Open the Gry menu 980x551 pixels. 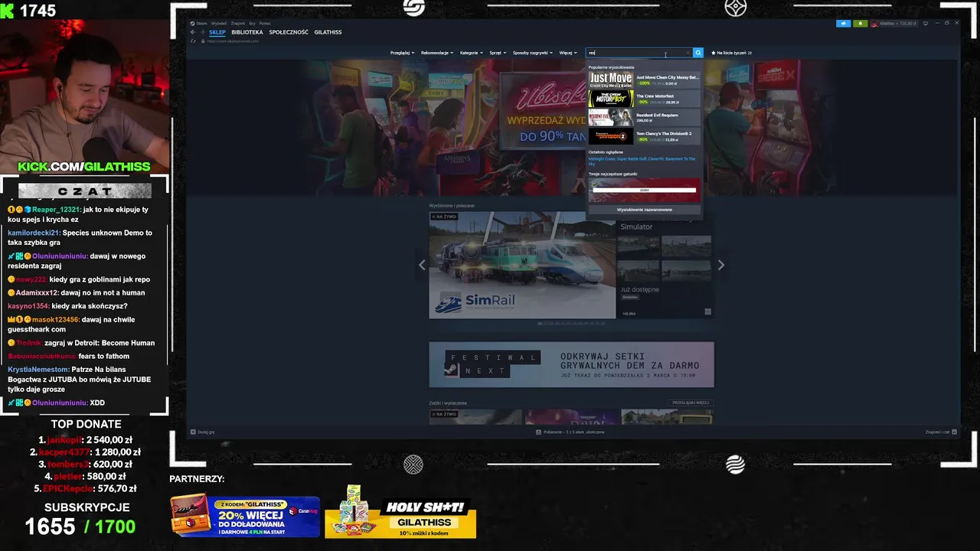[x=253, y=23]
